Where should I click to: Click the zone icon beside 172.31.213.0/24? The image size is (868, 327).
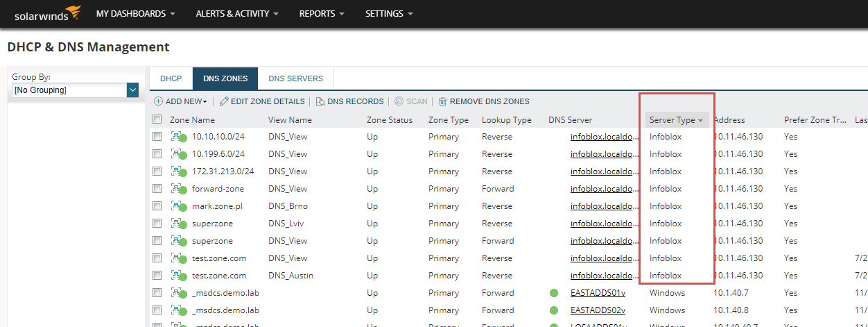click(179, 172)
